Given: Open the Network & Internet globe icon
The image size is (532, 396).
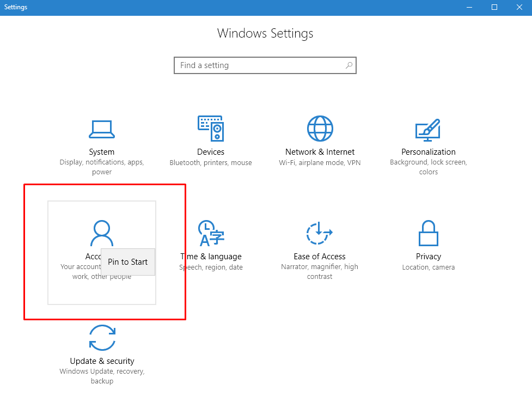Looking at the screenshot, I should click(x=320, y=128).
